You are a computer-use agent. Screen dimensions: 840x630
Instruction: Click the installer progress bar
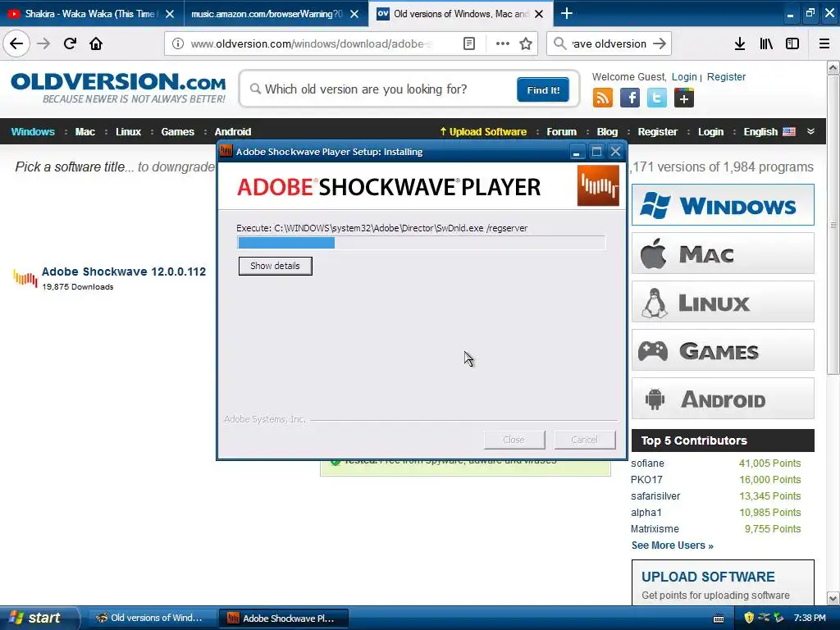pyautogui.click(x=421, y=243)
